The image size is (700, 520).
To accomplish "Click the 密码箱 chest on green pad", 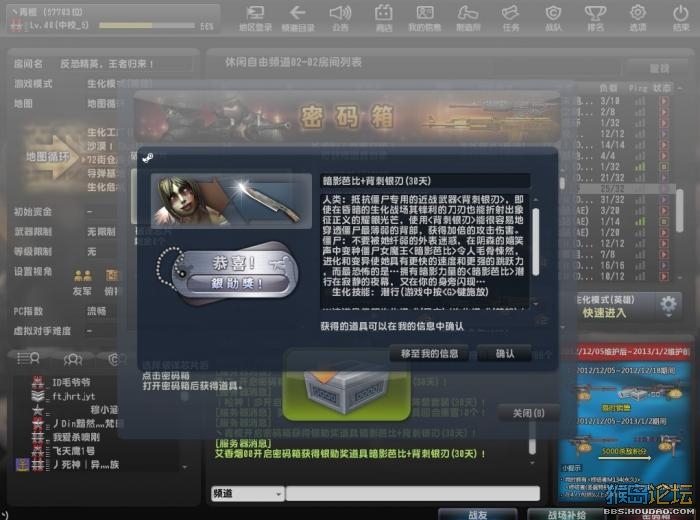I will click(346, 391).
